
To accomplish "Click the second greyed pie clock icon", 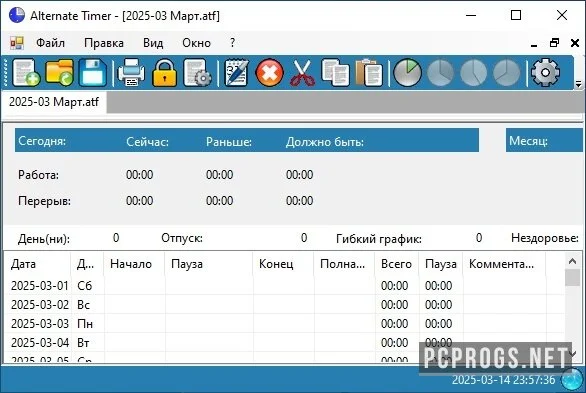I will coord(440,72).
